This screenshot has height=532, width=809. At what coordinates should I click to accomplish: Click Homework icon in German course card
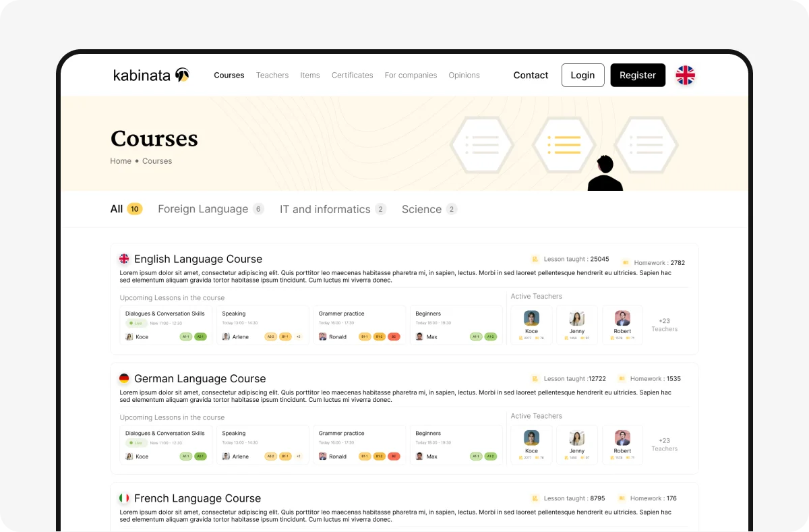pyautogui.click(x=622, y=379)
